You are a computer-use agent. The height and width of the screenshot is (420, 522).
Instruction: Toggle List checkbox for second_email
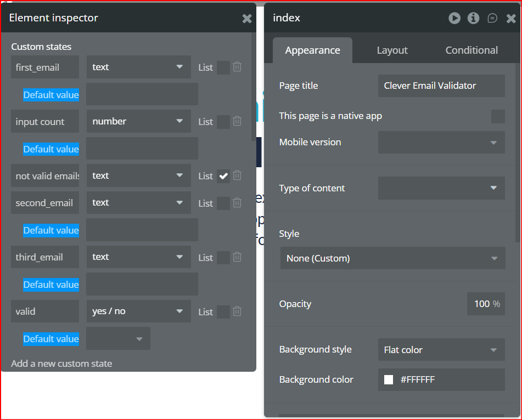point(223,203)
